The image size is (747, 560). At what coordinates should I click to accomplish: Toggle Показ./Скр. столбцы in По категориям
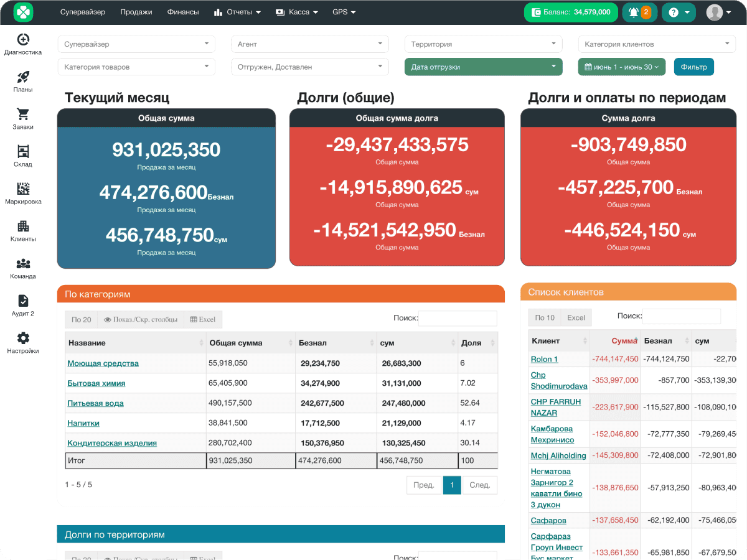point(141,319)
